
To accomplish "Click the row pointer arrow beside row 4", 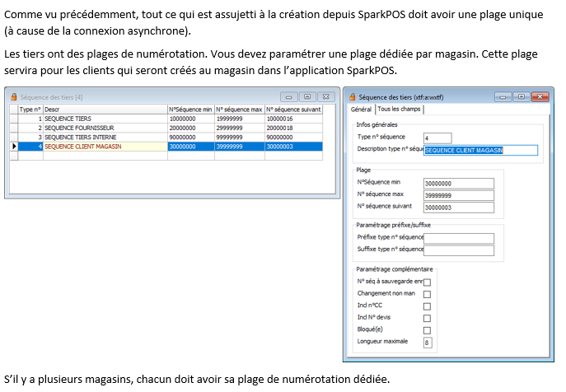I will pos(13,147).
